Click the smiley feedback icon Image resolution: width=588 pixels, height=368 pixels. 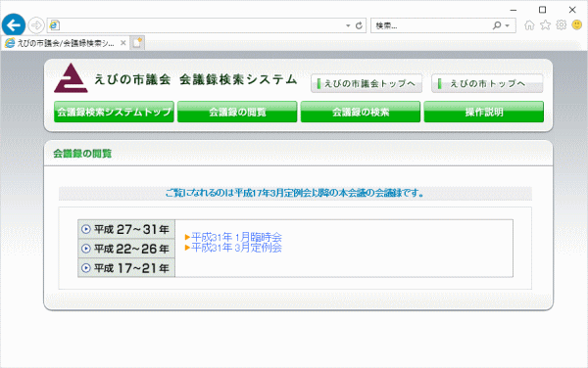(x=577, y=25)
